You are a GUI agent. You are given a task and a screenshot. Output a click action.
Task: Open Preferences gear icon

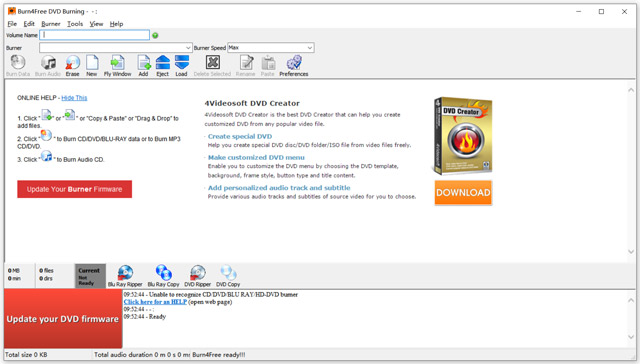click(294, 62)
